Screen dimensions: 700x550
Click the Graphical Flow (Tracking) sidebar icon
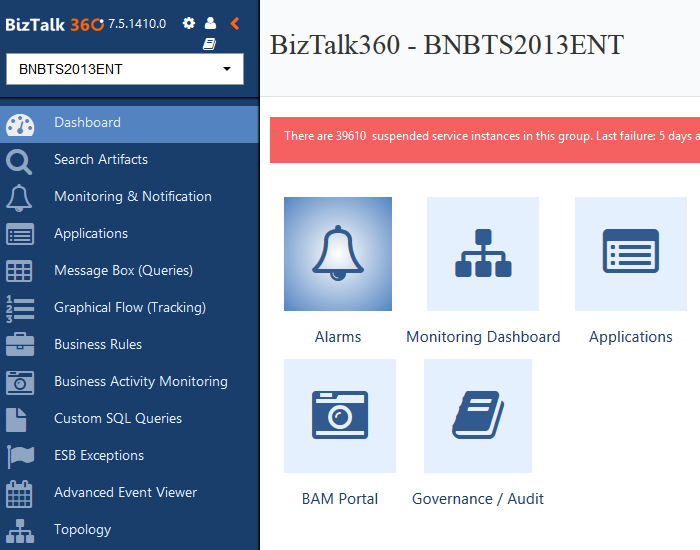[x=20, y=308]
